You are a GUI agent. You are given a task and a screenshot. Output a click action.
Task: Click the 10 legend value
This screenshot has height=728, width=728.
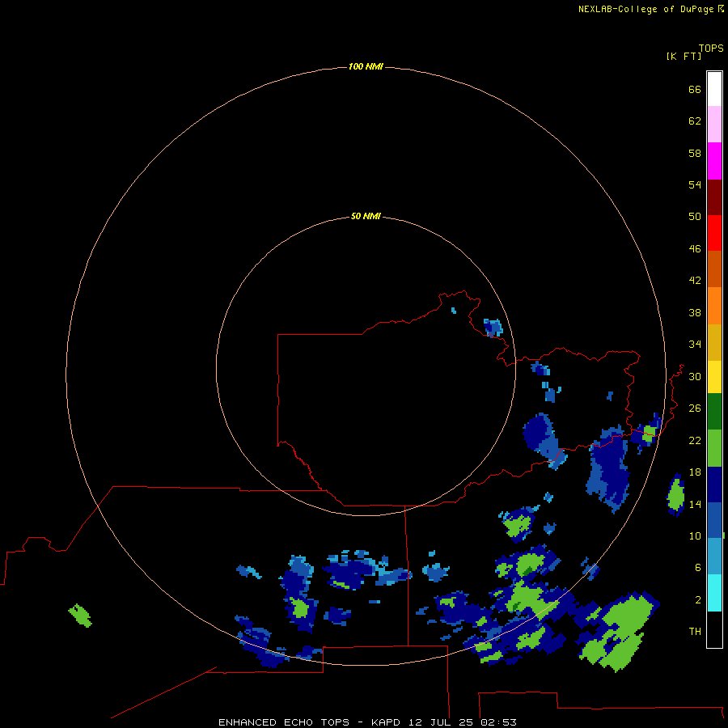click(695, 536)
